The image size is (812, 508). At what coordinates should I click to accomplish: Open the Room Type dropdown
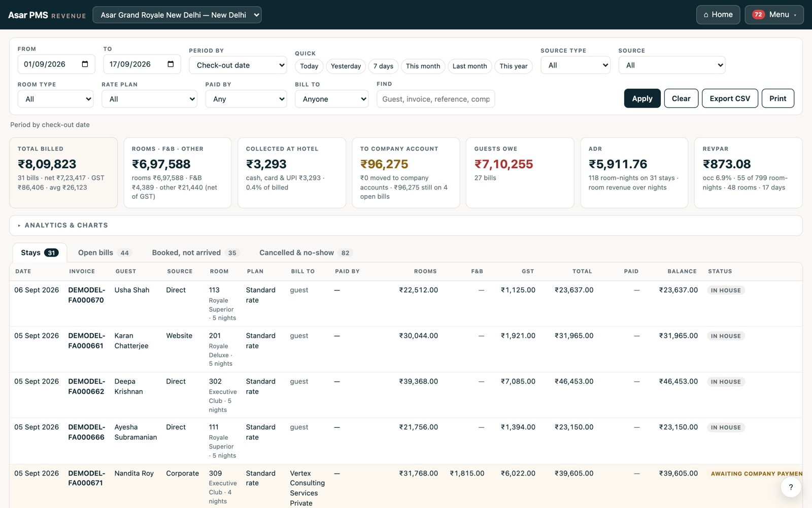[56, 99]
